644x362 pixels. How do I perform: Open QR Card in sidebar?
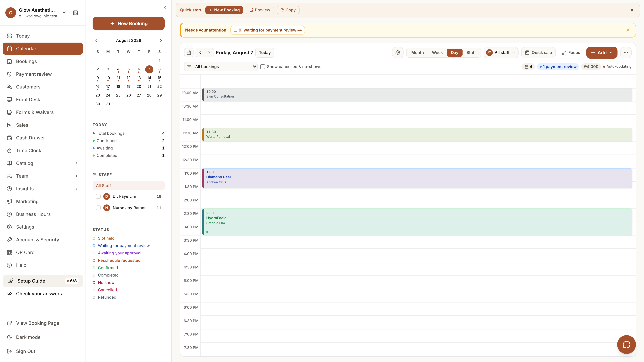click(43, 252)
